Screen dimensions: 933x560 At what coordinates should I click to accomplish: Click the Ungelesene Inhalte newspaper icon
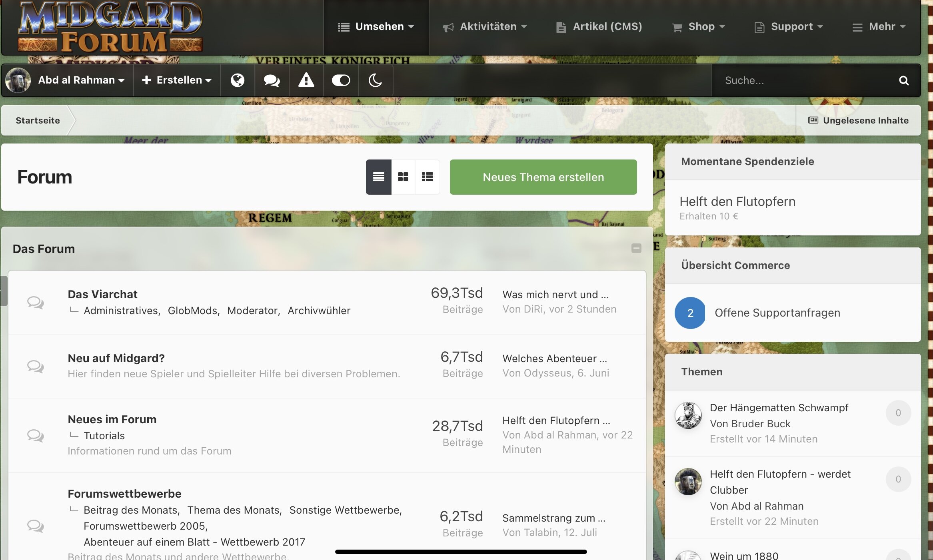pyautogui.click(x=813, y=120)
